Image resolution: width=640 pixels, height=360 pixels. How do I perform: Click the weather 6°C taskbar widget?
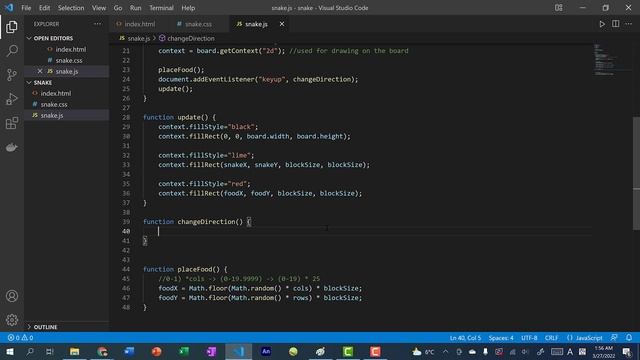coord(423,351)
